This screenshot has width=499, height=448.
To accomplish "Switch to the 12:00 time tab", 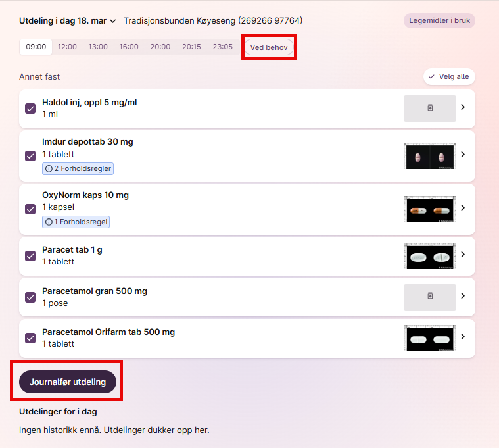I will pos(67,47).
